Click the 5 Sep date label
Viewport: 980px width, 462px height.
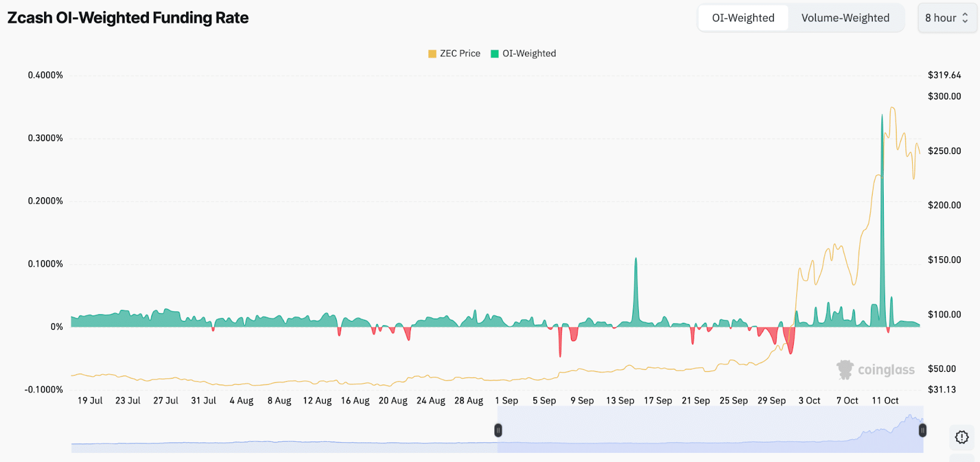[545, 401]
